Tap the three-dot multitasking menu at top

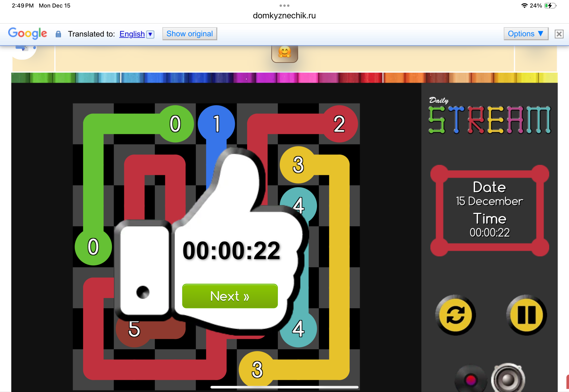(x=284, y=5)
